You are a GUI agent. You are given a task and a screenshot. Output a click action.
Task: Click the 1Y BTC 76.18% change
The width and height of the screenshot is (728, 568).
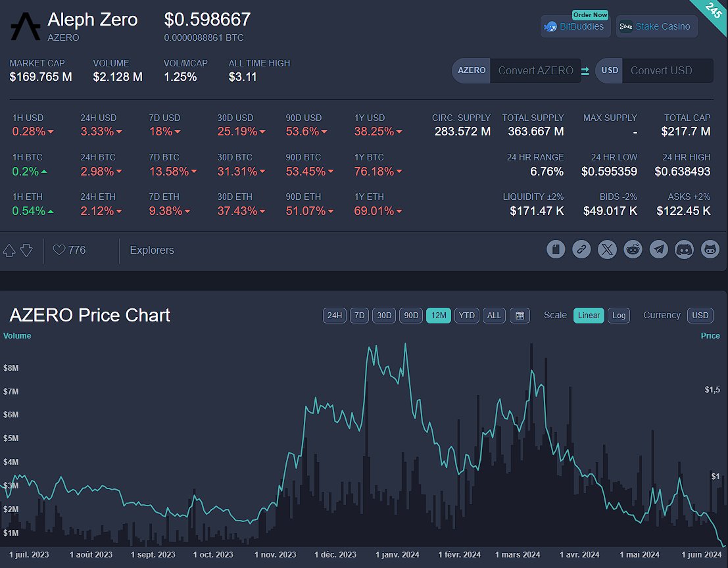pos(378,172)
